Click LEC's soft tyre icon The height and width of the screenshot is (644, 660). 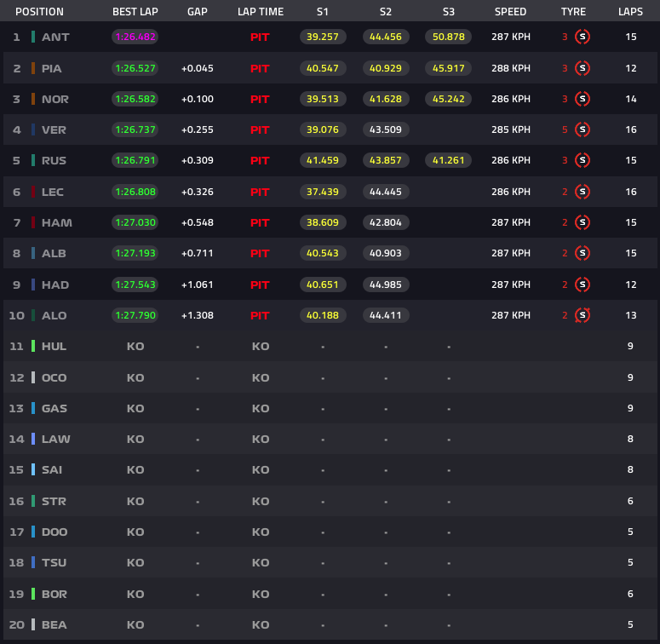[583, 192]
